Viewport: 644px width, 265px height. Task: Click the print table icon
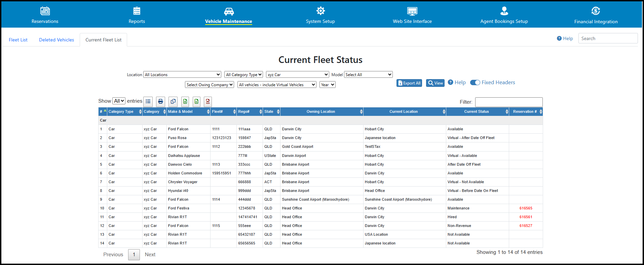click(160, 101)
